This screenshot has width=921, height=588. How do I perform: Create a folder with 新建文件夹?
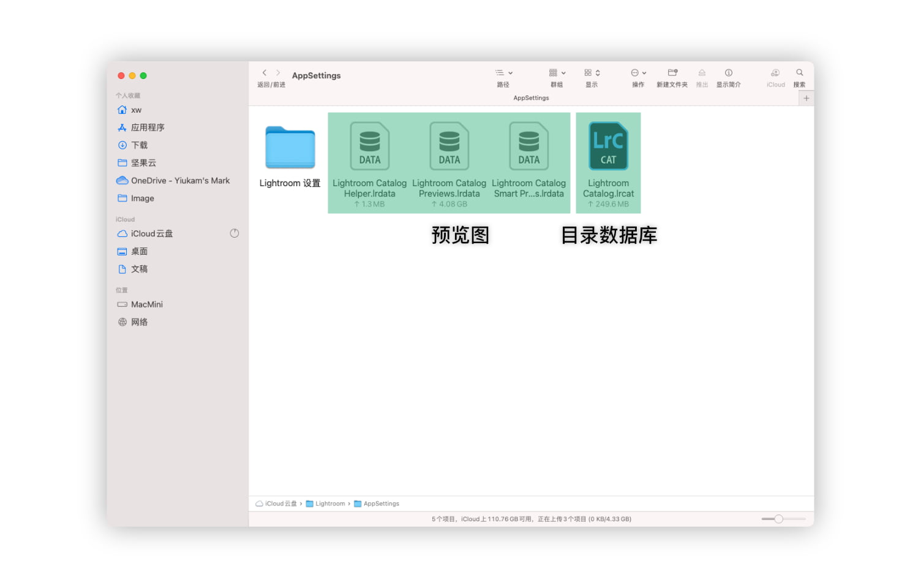tap(672, 73)
